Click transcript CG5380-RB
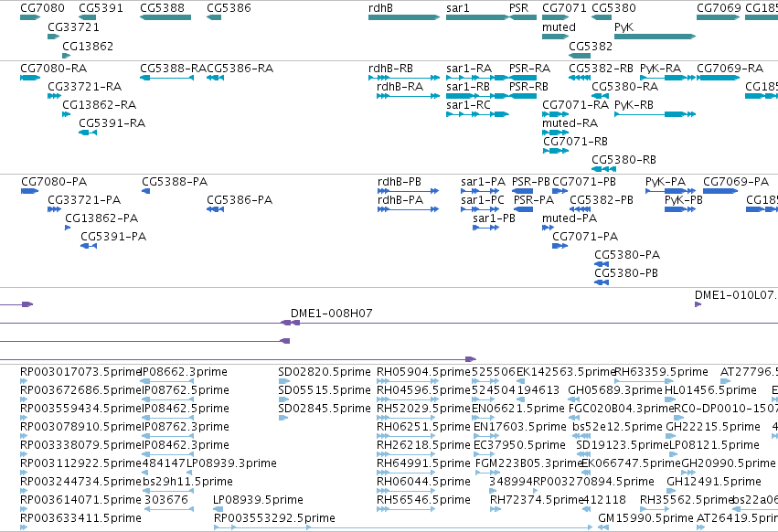The width and height of the screenshot is (778, 532). [623, 160]
